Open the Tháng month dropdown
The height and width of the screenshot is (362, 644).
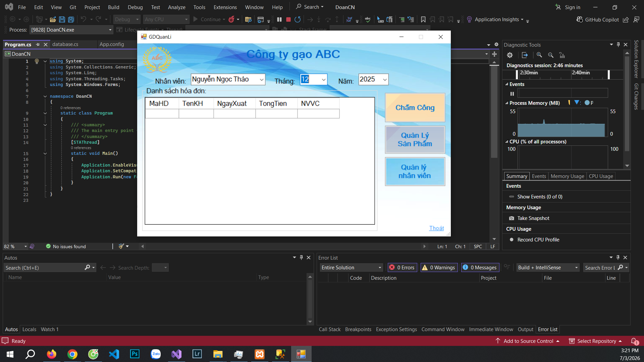(323, 80)
